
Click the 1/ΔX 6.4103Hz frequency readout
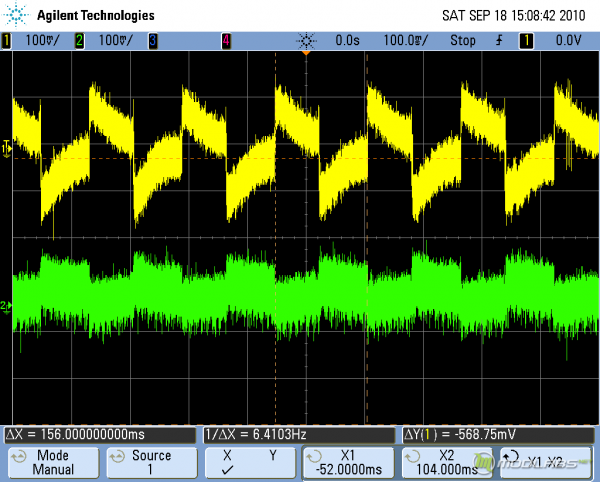[x=300, y=435]
